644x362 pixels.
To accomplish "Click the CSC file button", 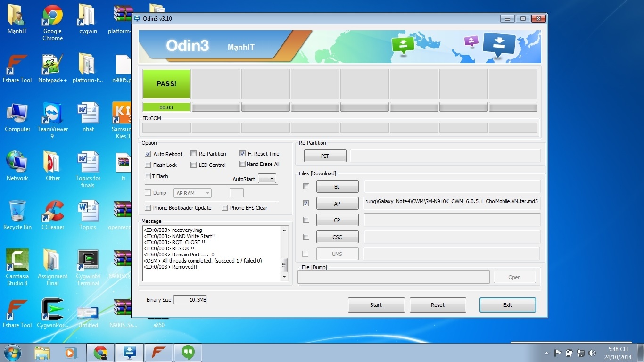I will (337, 237).
